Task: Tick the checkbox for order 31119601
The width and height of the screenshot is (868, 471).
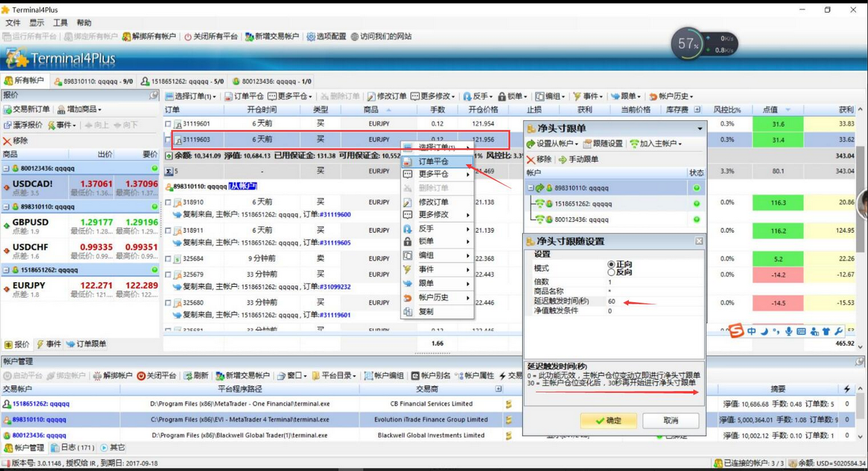Action: [x=168, y=124]
